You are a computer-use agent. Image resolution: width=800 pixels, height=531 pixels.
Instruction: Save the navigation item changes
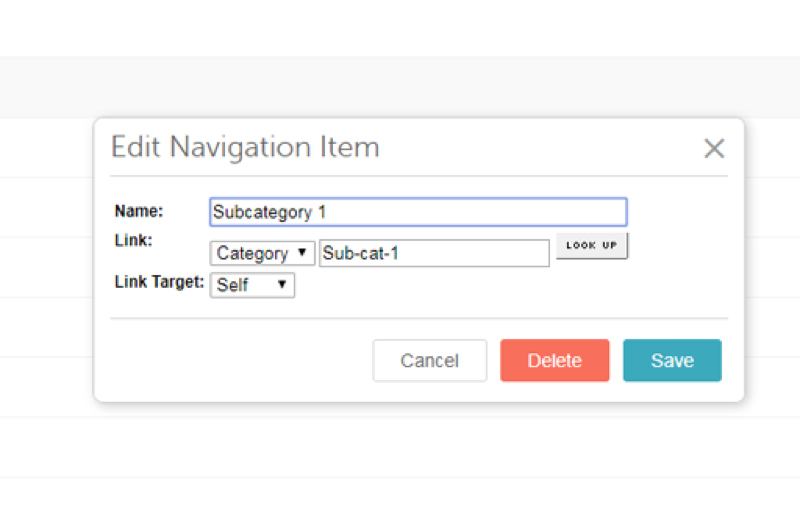click(x=672, y=360)
